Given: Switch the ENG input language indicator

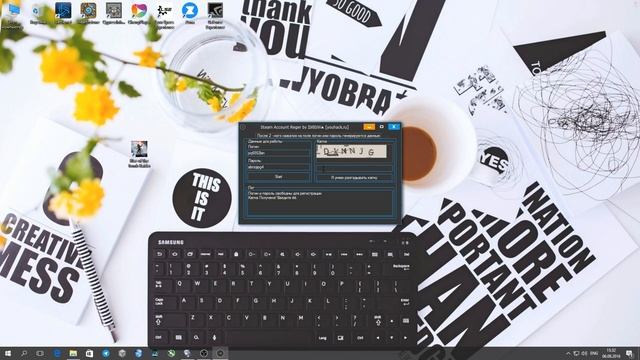Looking at the screenshot, I should click(x=595, y=353).
